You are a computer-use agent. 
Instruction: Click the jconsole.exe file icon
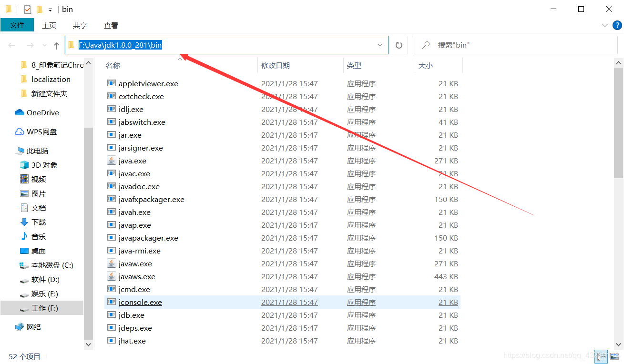pos(112,302)
